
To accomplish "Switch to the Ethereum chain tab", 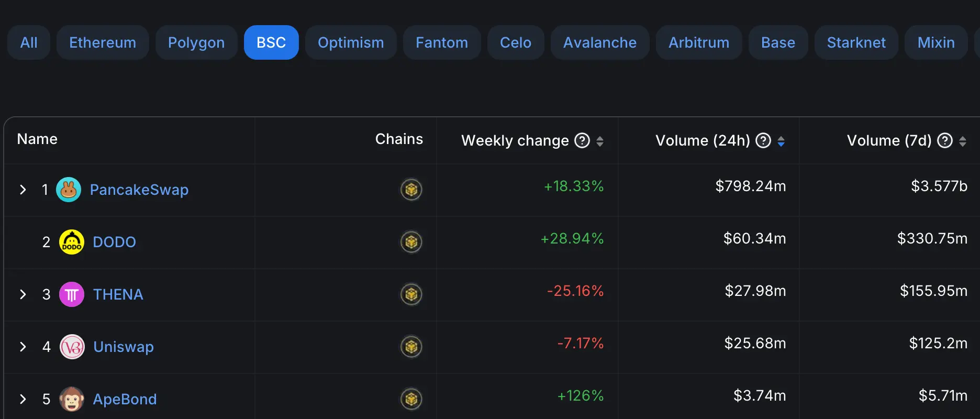I will (x=103, y=42).
